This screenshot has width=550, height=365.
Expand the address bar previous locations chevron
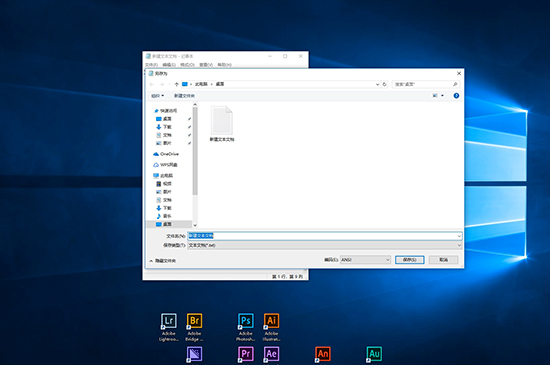point(377,84)
